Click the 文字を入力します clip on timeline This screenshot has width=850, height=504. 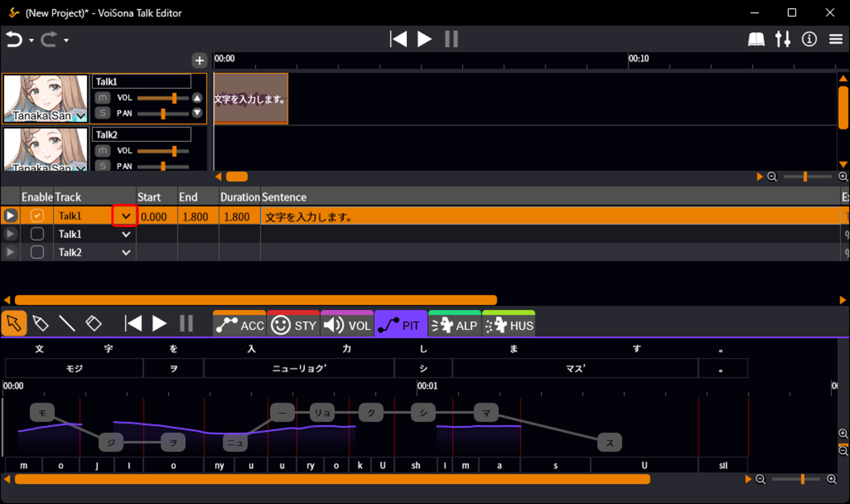point(250,99)
